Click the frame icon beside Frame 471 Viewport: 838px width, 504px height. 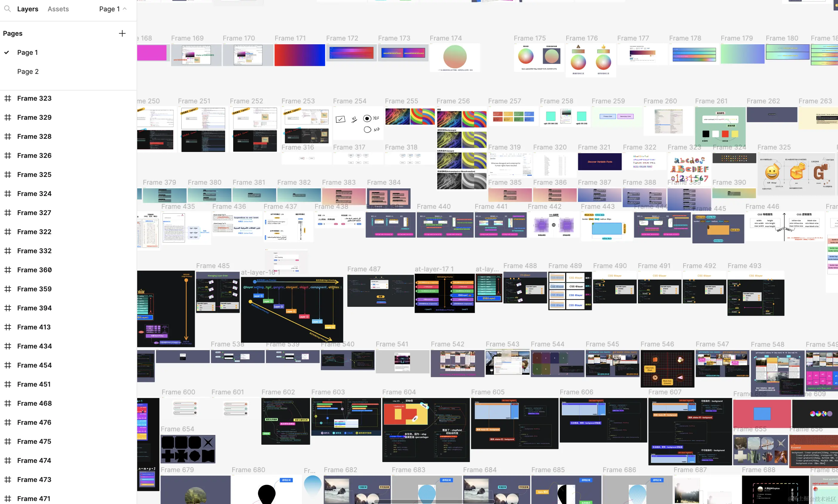[x=8, y=499]
